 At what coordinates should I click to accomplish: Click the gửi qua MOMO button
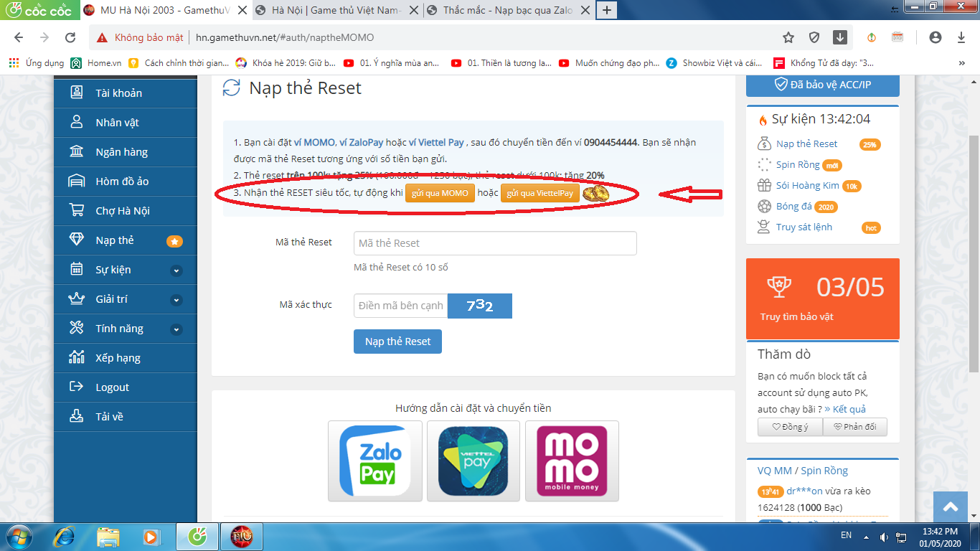pyautogui.click(x=440, y=194)
